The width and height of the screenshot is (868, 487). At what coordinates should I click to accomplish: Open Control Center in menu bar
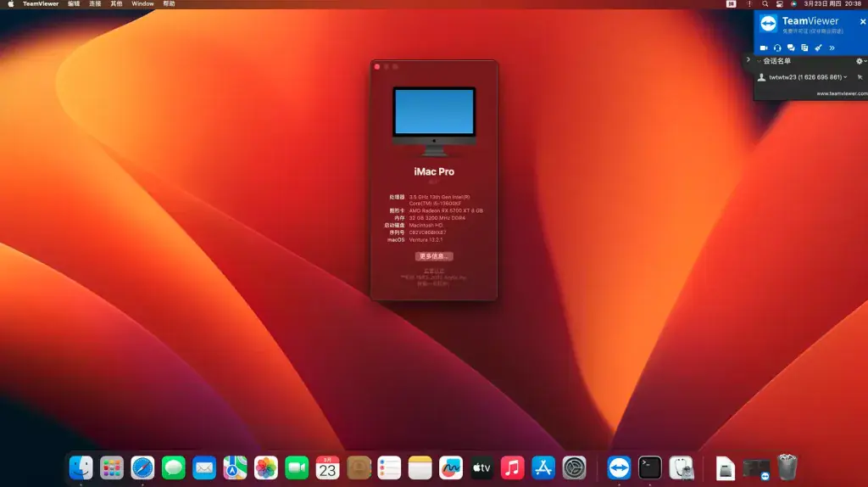(780, 4)
